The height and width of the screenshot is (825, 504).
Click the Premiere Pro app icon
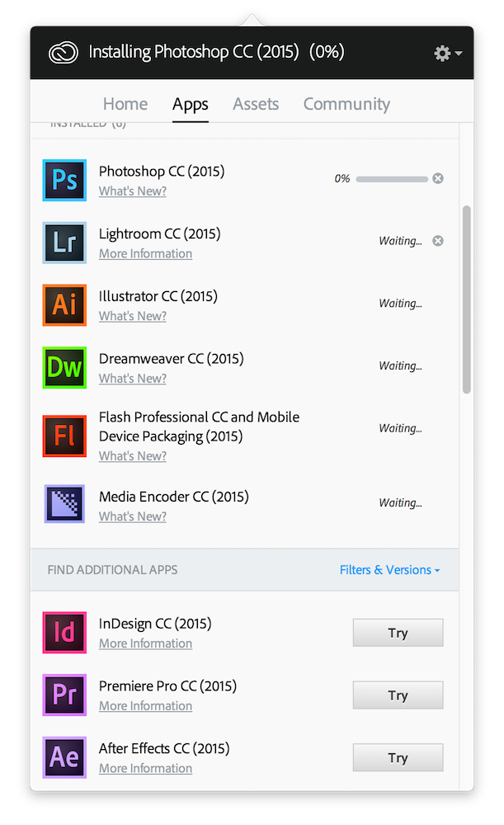click(x=64, y=695)
